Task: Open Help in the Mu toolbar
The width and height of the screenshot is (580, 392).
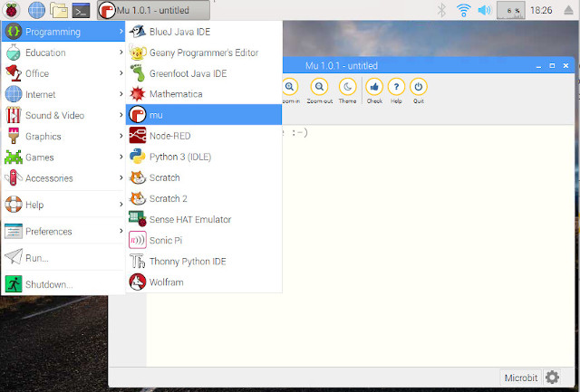Action: point(396,91)
